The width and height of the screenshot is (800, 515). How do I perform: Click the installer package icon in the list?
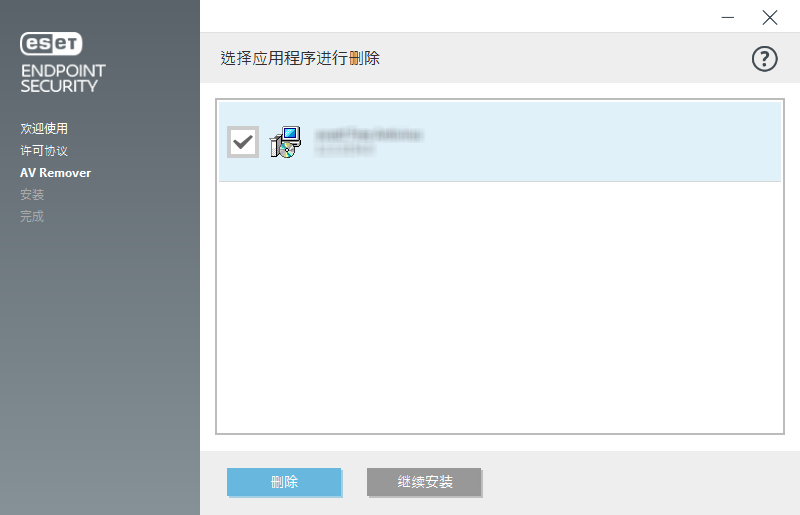tap(286, 142)
